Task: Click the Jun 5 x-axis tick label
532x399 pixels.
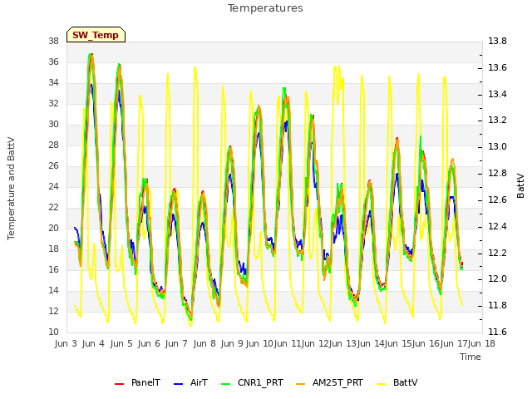Action: click(121, 343)
